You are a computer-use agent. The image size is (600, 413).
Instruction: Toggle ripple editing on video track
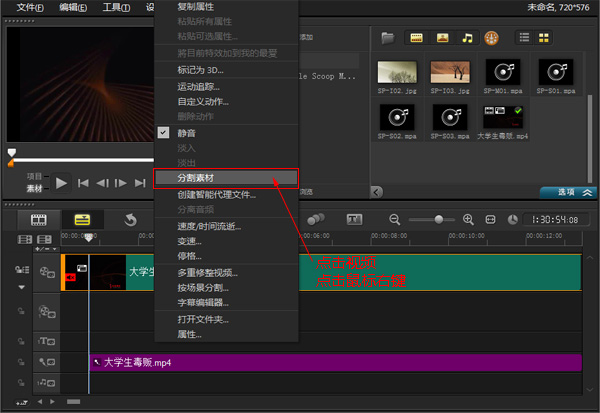click(22, 270)
